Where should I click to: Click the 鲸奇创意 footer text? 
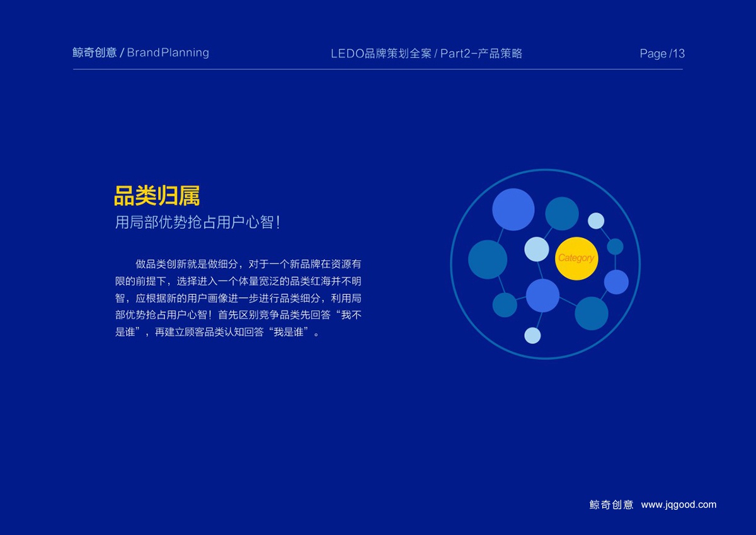pos(611,504)
